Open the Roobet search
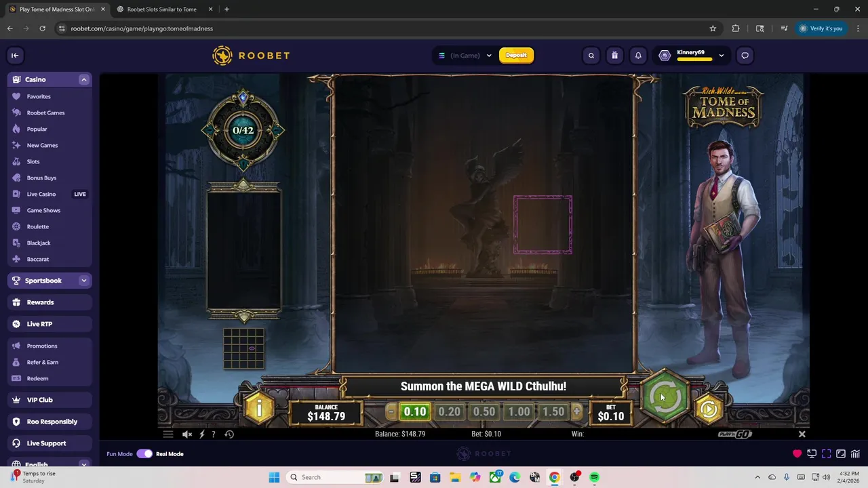 (591, 56)
